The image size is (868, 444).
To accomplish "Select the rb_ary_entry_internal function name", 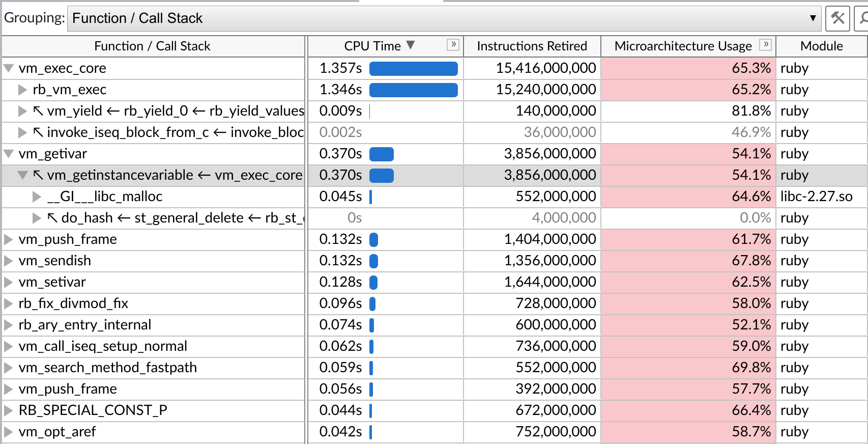I will pyautogui.click(x=85, y=325).
